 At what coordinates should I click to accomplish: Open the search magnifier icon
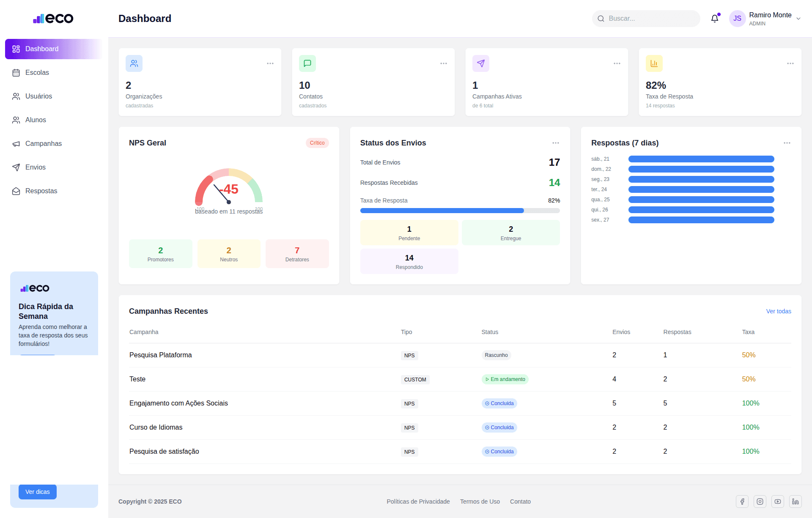click(601, 19)
